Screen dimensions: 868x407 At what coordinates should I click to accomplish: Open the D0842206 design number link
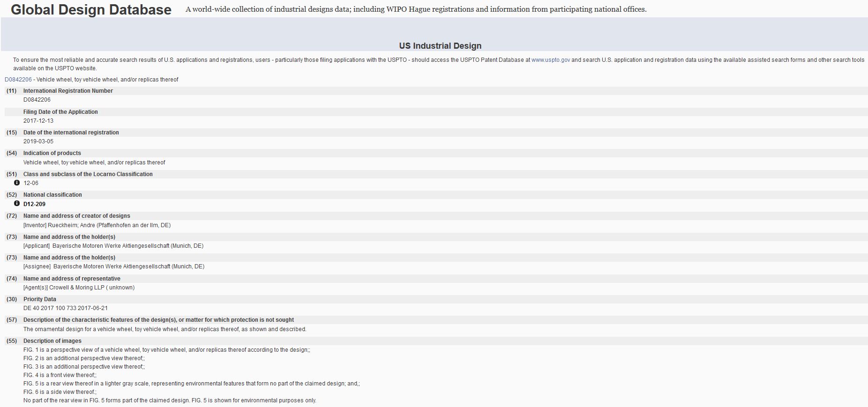(18, 80)
